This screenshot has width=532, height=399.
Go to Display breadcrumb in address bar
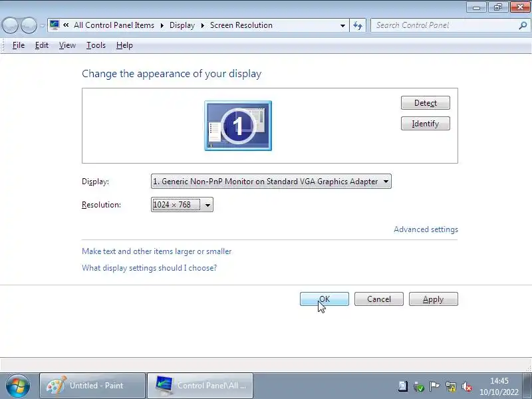coord(182,25)
